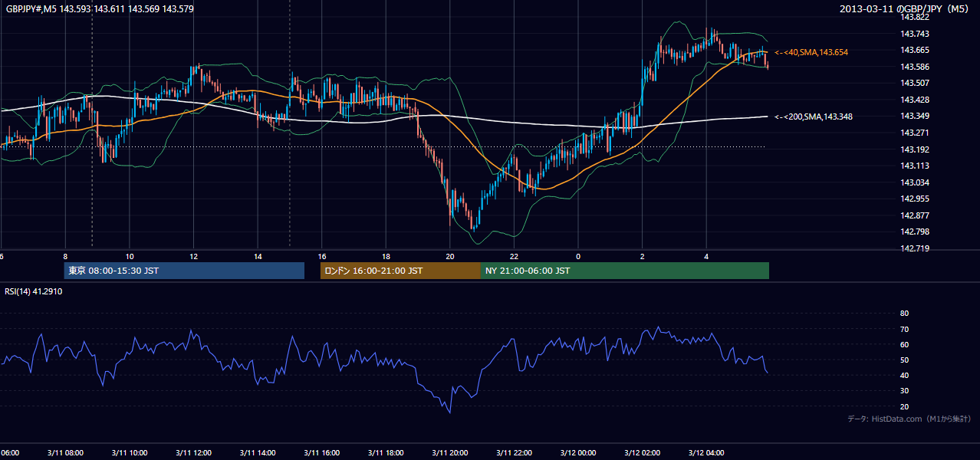Screen dimensions: 980x460
Task: Click price axis label 143.192
Action: click(x=916, y=149)
